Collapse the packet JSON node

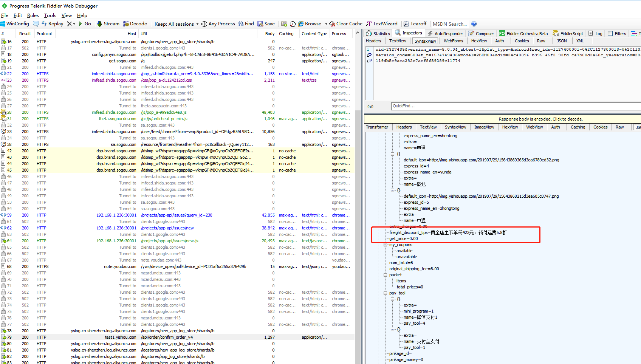tap(386, 275)
